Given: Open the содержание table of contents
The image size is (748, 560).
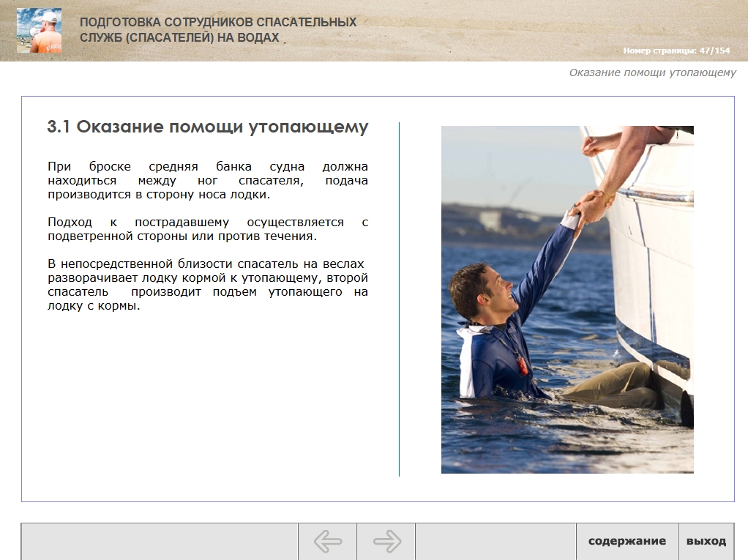Looking at the screenshot, I should pyautogui.click(x=627, y=542).
